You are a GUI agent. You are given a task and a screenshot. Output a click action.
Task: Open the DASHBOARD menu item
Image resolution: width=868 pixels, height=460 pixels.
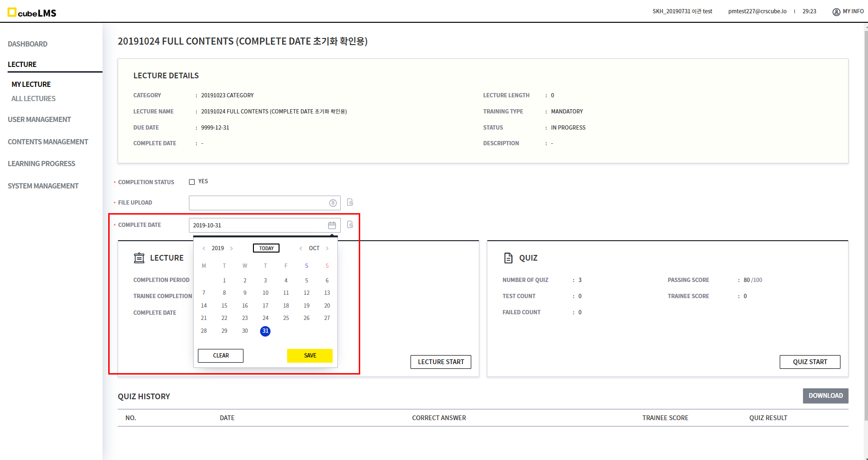[x=28, y=44]
